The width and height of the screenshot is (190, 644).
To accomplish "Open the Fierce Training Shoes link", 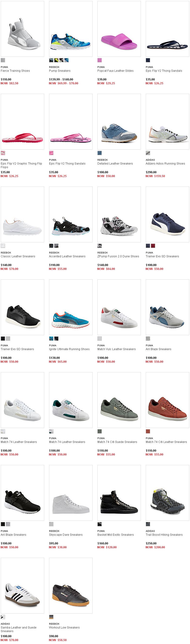I will [15, 71].
